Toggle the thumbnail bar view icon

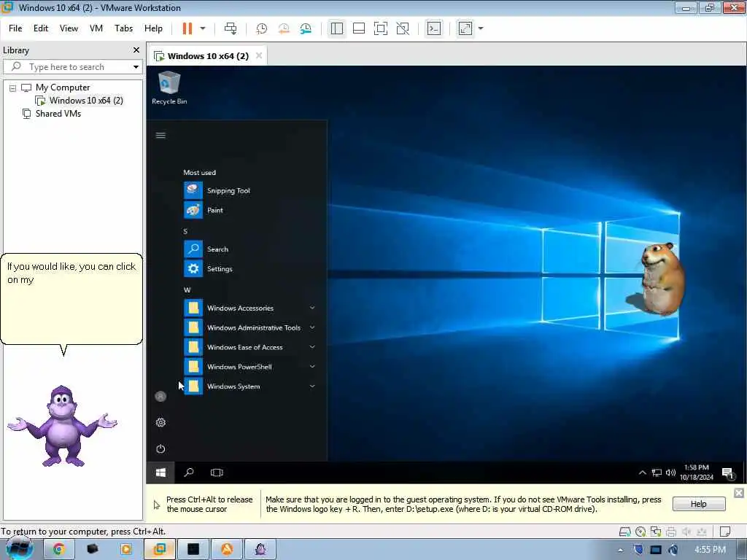[x=359, y=28]
